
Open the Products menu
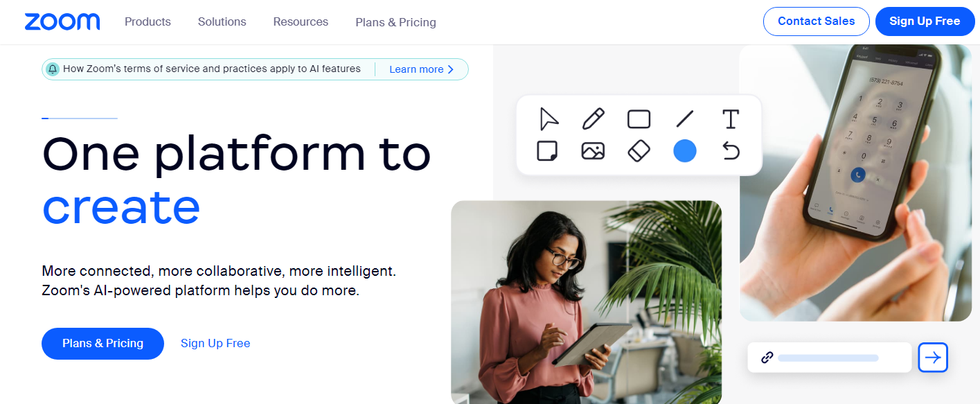tap(148, 21)
